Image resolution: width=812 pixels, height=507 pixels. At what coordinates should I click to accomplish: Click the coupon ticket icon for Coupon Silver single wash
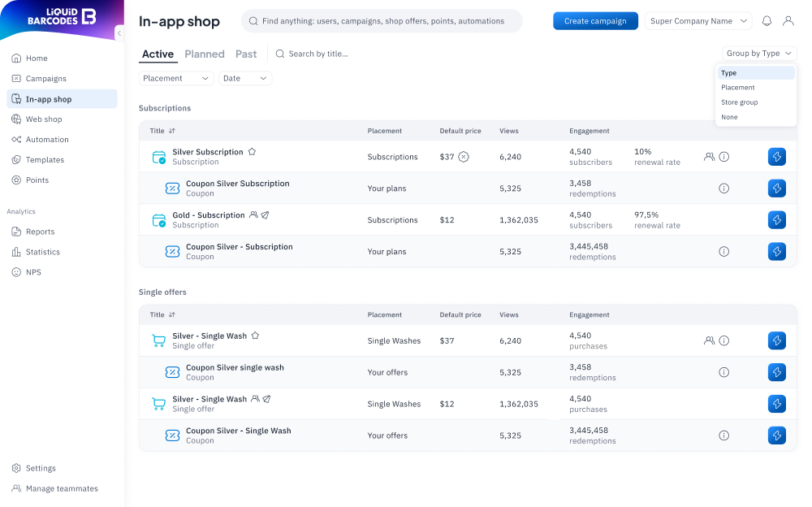(172, 372)
